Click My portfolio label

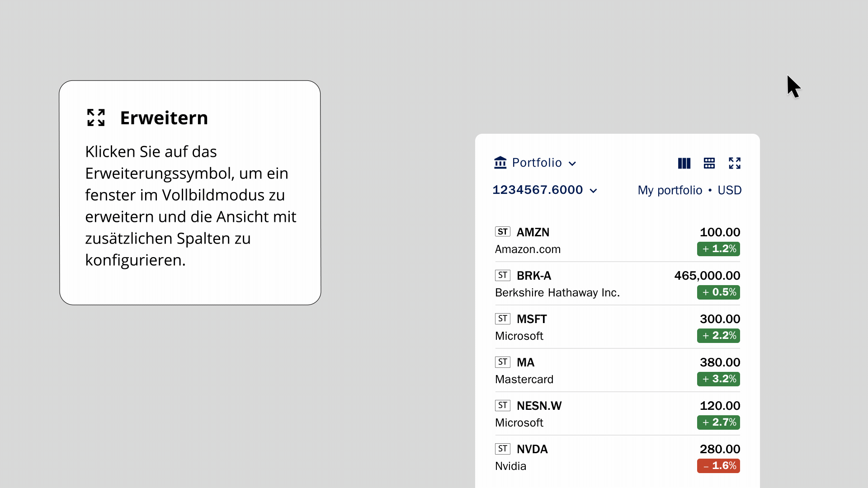[670, 190]
